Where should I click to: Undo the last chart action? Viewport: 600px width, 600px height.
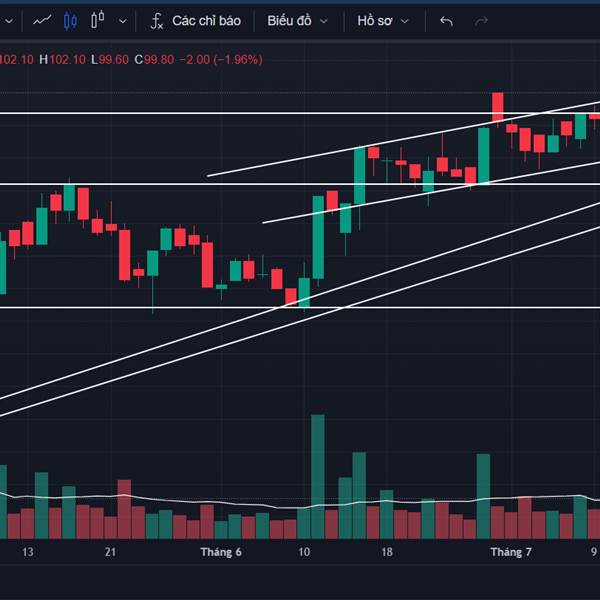[446, 21]
